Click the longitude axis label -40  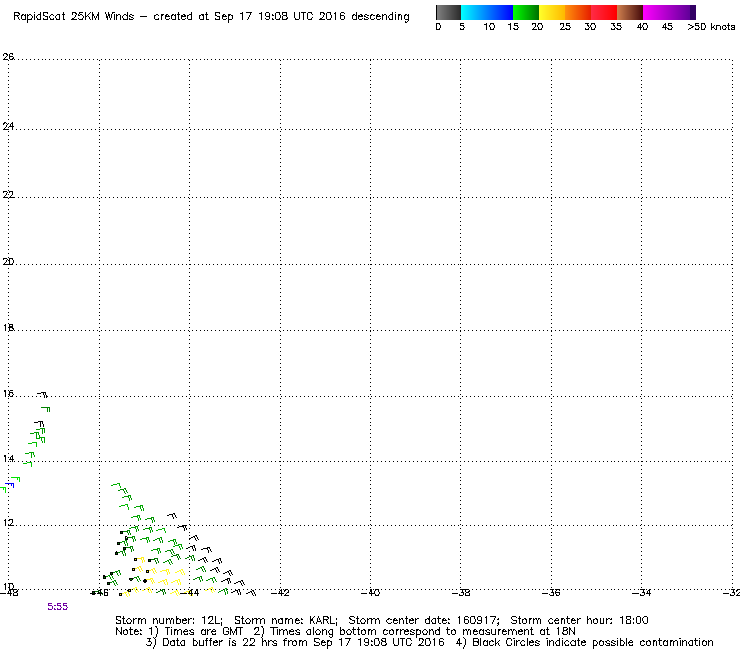370,593
